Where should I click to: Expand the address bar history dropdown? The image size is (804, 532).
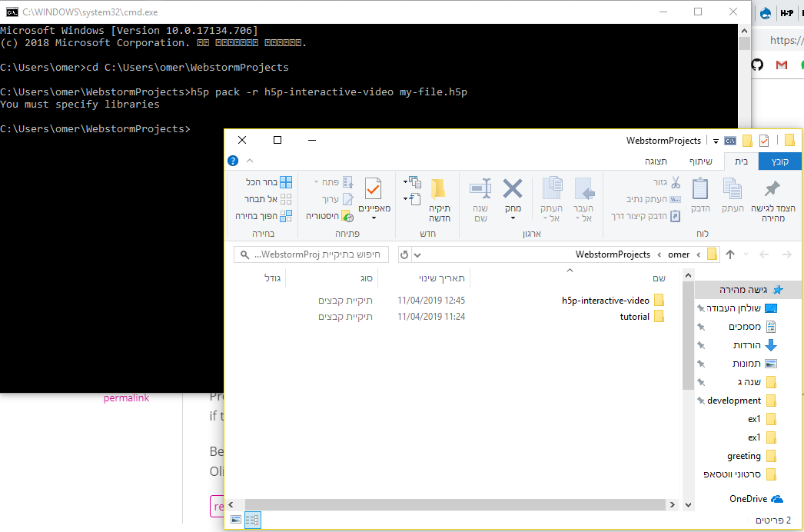(417, 255)
